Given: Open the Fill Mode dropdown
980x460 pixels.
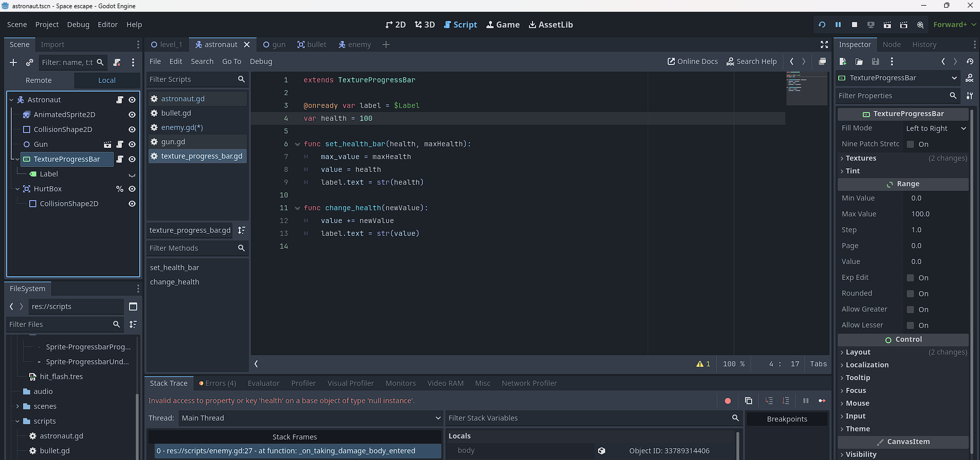Looking at the screenshot, I should coord(935,128).
